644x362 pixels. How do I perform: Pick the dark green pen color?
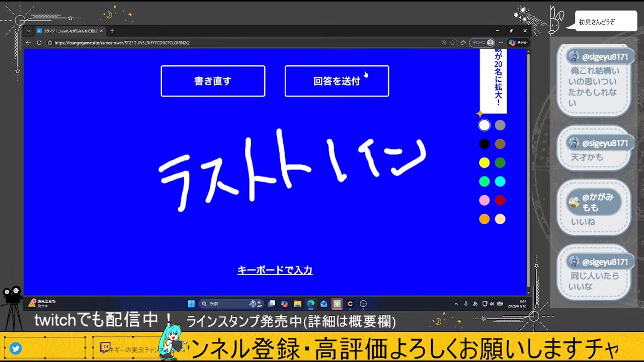click(500, 163)
